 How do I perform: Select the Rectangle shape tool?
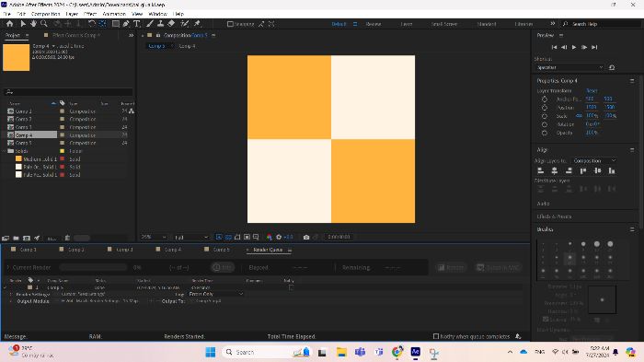tap(116, 24)
